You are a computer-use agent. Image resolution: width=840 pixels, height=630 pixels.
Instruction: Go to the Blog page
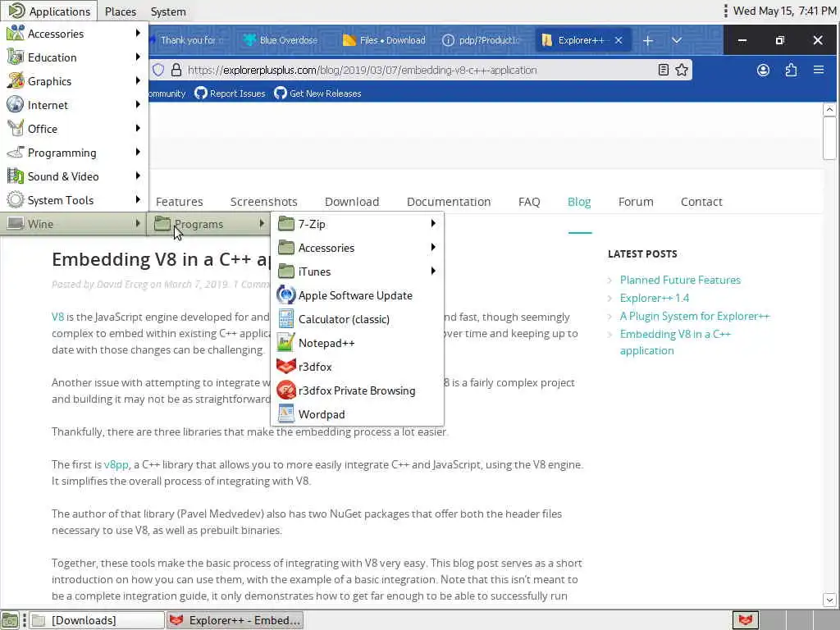pos(579,202)
